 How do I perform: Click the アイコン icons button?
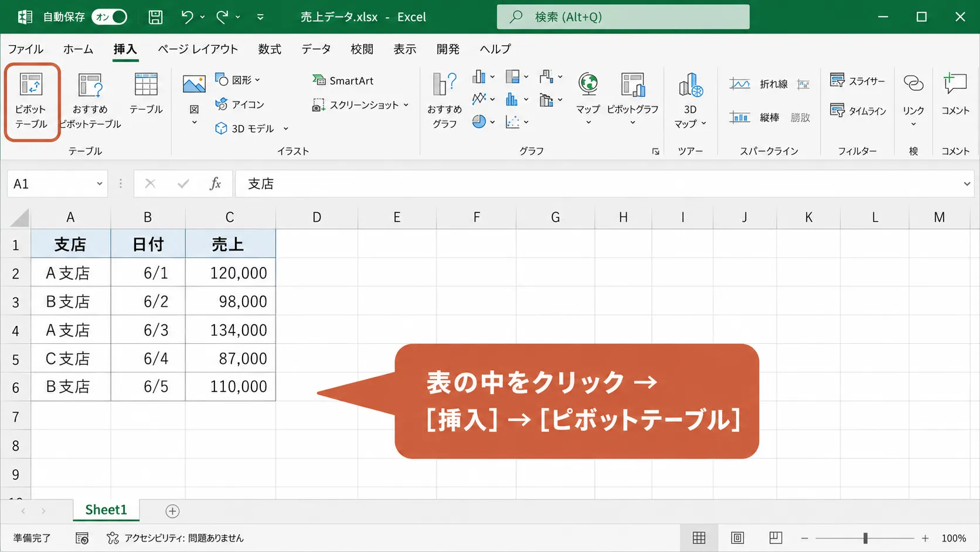[240, 104]
